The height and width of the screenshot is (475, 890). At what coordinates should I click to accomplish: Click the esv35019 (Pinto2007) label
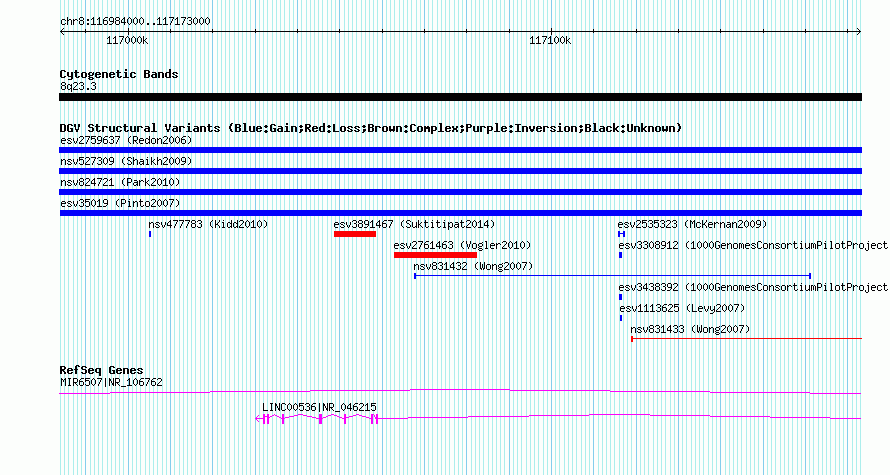tap(120, 203)
